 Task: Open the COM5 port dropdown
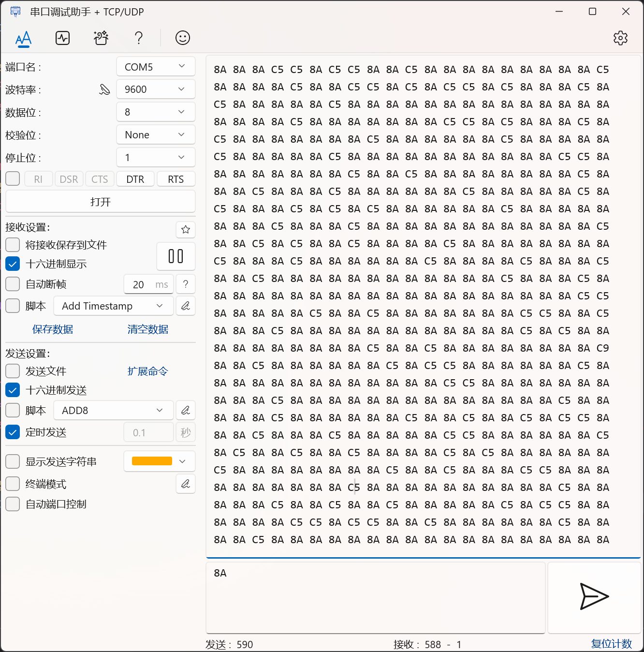click(155, 66)
